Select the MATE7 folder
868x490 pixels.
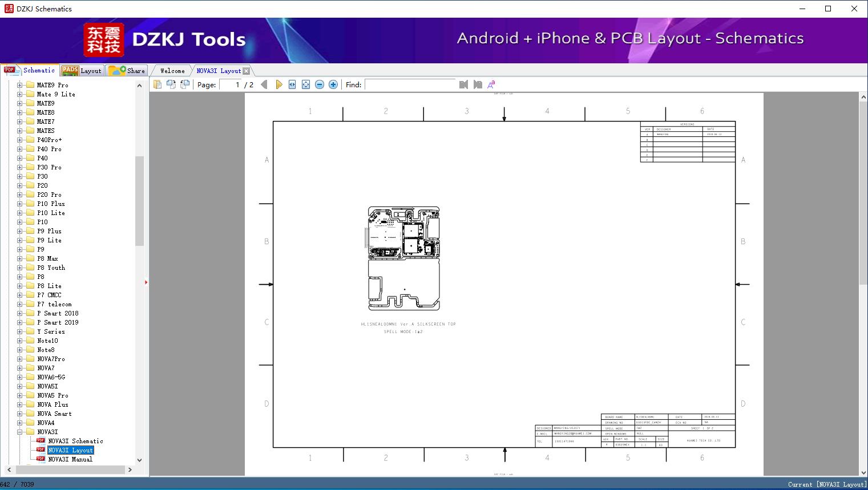(x=46, y=122)
